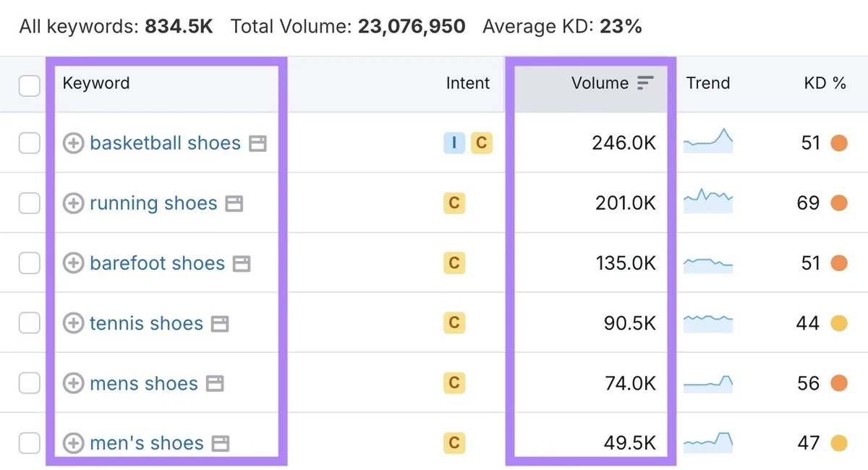Open the basketball shoes keyword link
Viewport: 868px width, 470px height.
pyautogui.click(x=165, y=143)
